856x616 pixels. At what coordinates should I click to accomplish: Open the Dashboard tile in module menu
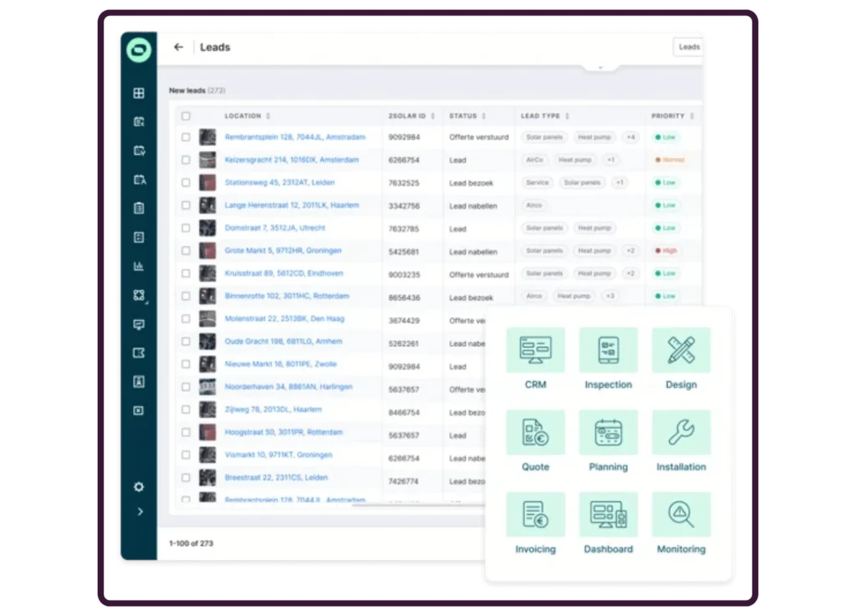coord(608,514)
